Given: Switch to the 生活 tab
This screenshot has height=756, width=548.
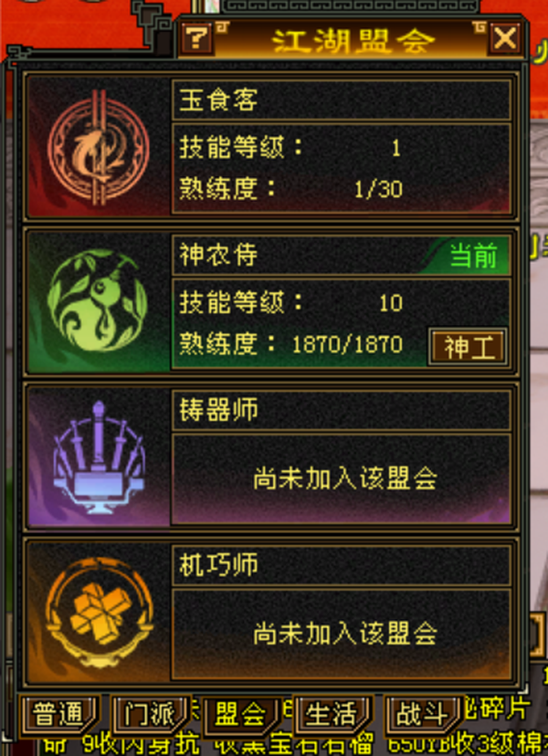Looking at the screenshot, I should point(332,715).
